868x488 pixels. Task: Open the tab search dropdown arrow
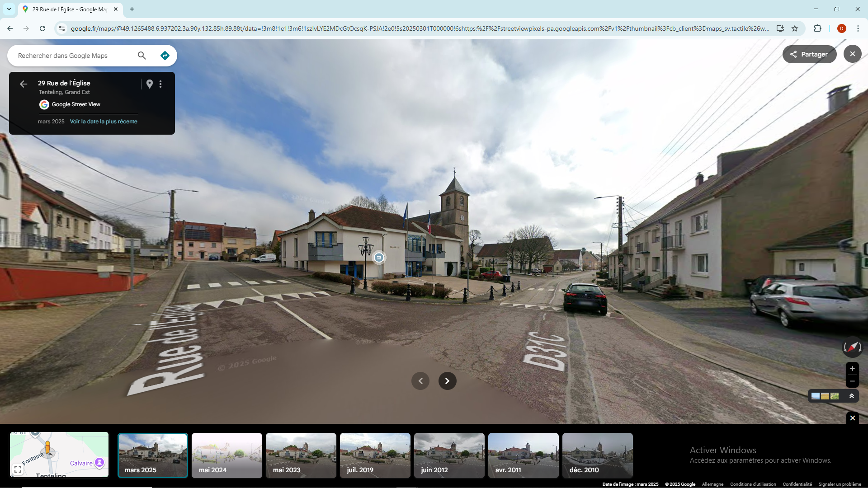pos(9,9)
